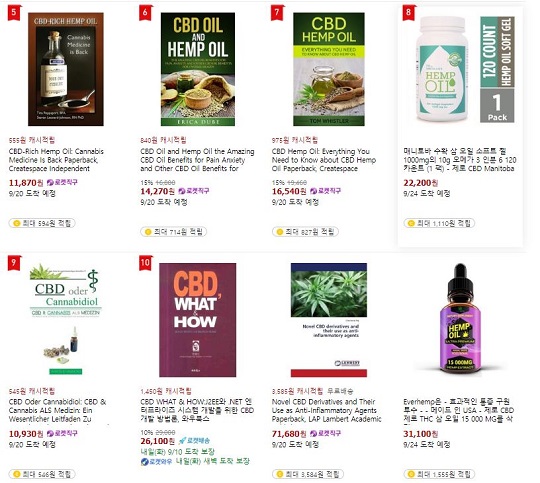This screenshot has width=540, height=483.
Task: Click the rank 9 ribbon badge
Action: [14, 263]
